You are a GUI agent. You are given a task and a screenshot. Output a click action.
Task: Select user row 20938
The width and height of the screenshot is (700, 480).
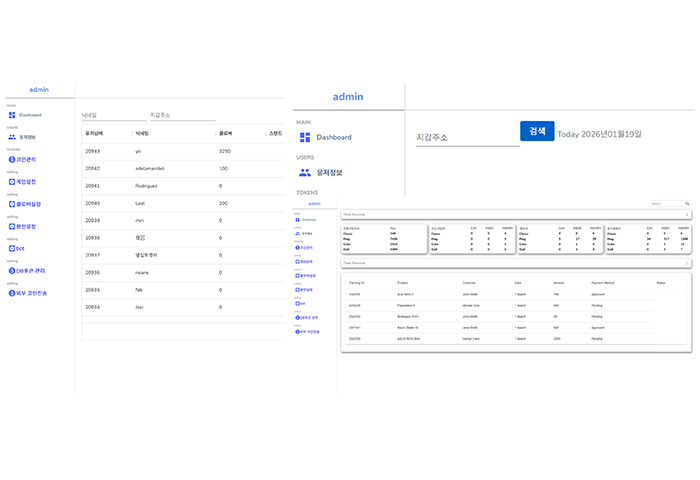(183, 238)
